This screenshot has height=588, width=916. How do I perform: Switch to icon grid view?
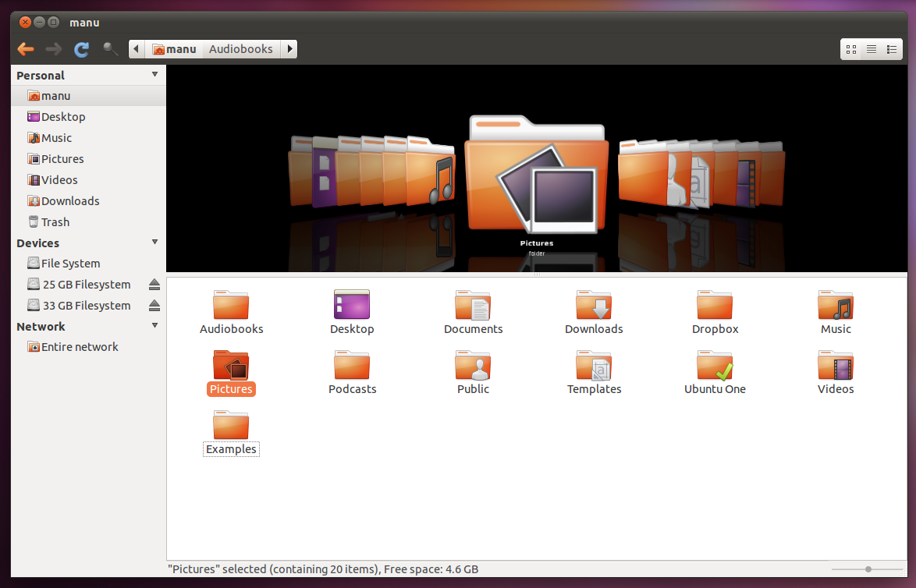point(850,48)
